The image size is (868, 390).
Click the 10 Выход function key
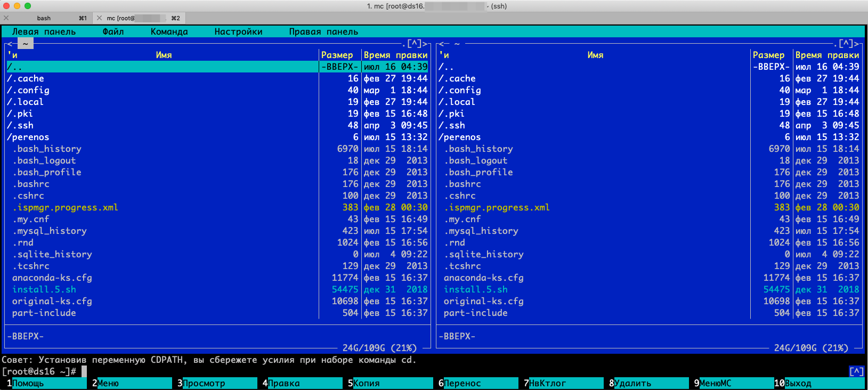coord(819,383)
